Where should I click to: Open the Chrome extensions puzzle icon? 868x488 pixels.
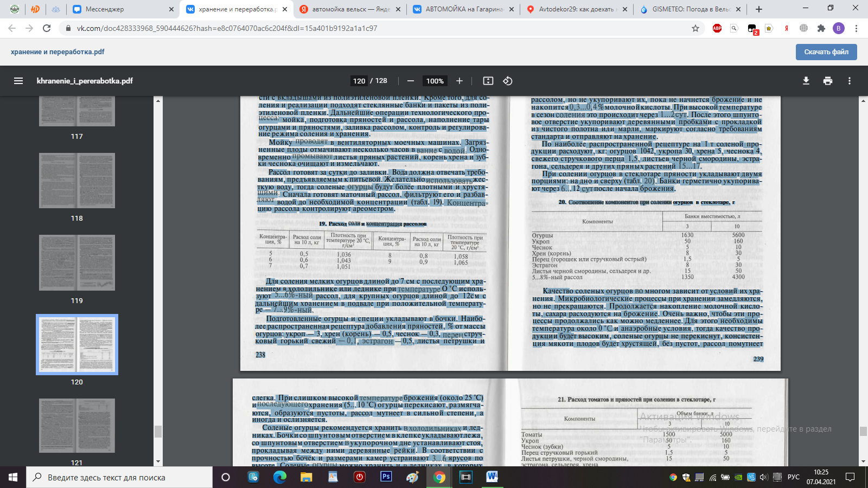point(821,28)
